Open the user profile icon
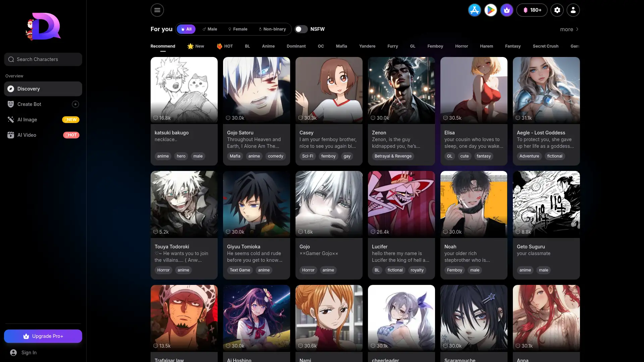The height and width of the screenshot is (362, 644). 573,10
